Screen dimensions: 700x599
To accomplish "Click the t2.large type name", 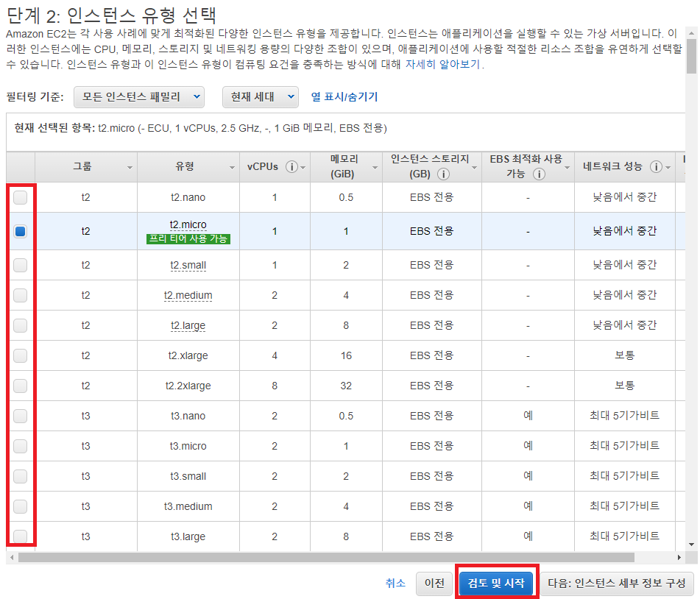I will [188, 325].
